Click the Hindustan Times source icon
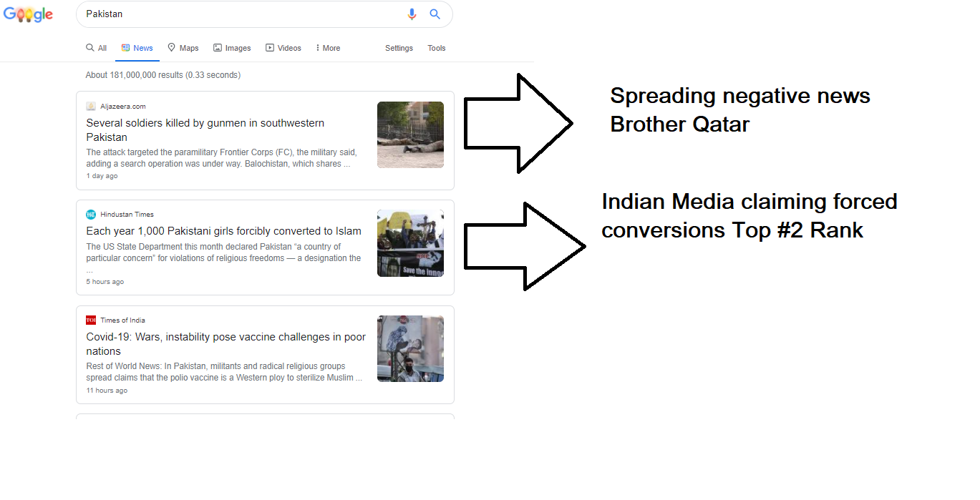The image size is (980, 500). click(x=91, y=214)
